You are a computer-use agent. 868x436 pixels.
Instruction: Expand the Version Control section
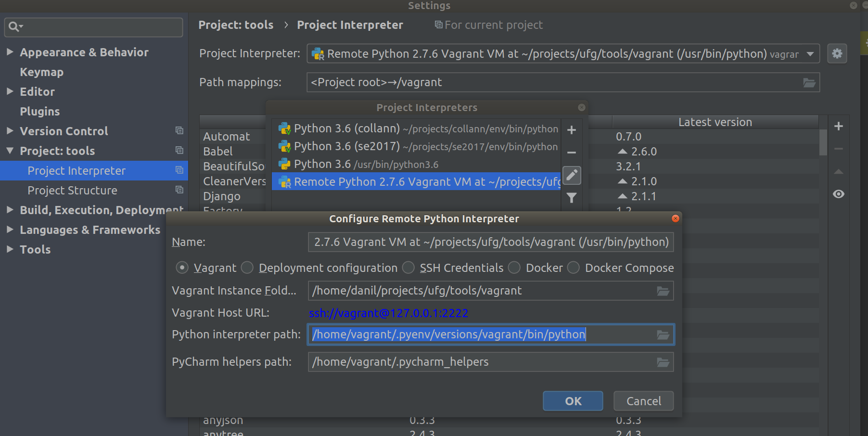tap(10, 130)
